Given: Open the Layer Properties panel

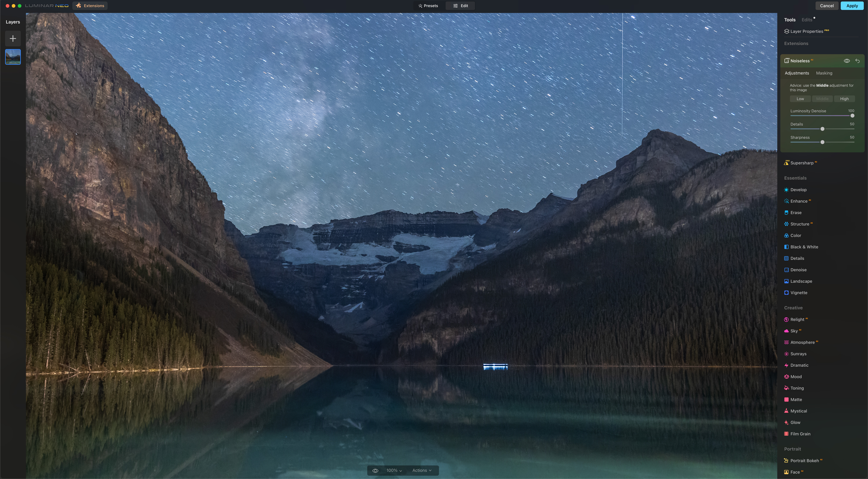Looking at the screenshot, I should pos(806,31).
